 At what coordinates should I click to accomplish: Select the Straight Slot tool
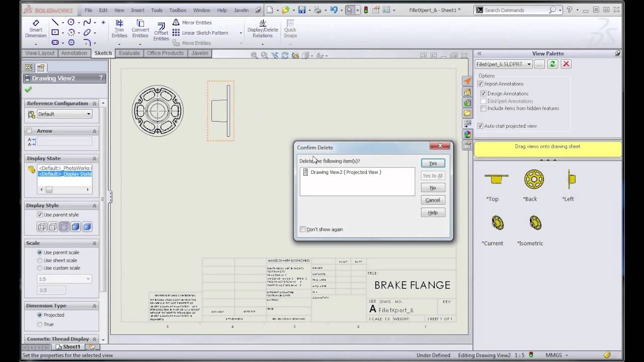pos(55,43)
